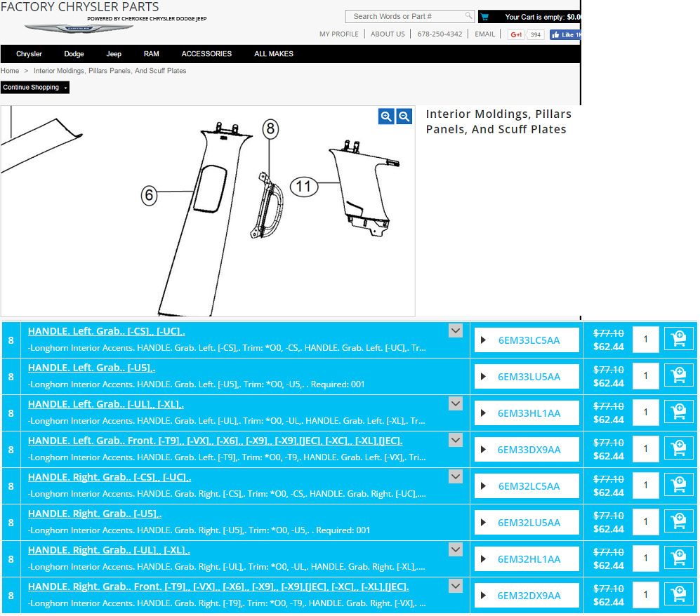Screen dimensions: 700x616
Task: Open HANDLE. Left. Grab.. [-U5] link
Action: point(91,368)
